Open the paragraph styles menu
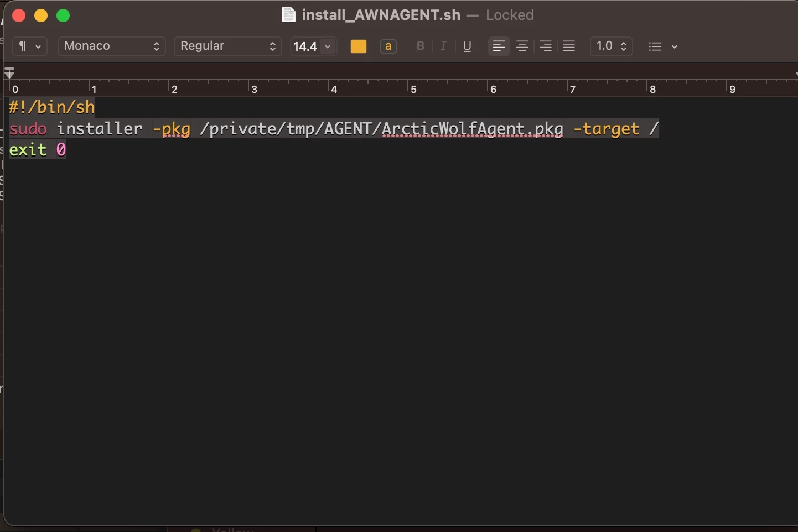The image size is (798, 532). (29, 46)
